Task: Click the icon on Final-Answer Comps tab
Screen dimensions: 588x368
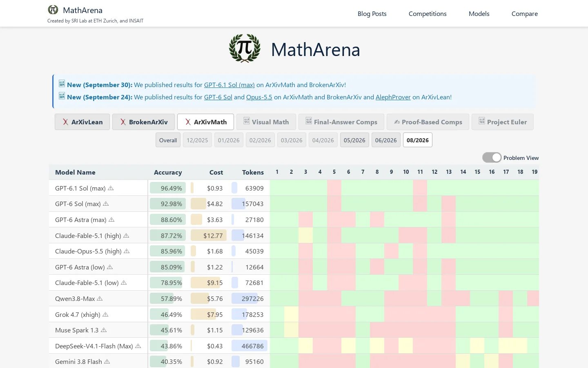Action: point(309,121)
